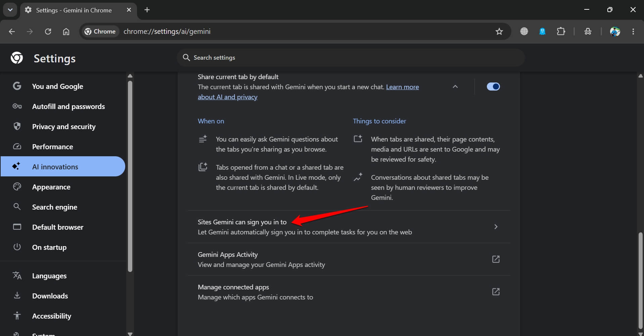Click the forward navigation arrow
The height and width of the screenshot is (336, 644).
[30, 32]
